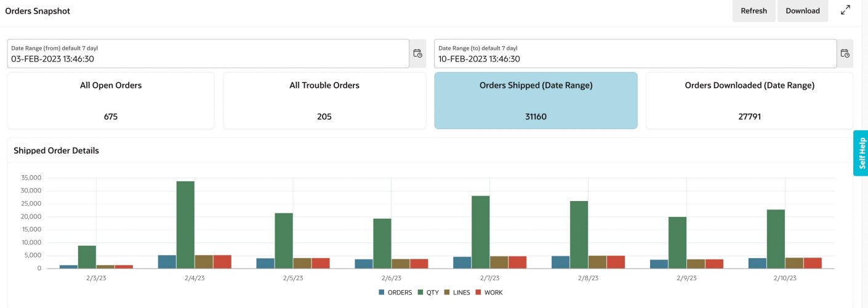The height and width of the screenshot is (308, 868).
Task: Click the red WORK bar for 2/8/23
Action: click(616, 263)
